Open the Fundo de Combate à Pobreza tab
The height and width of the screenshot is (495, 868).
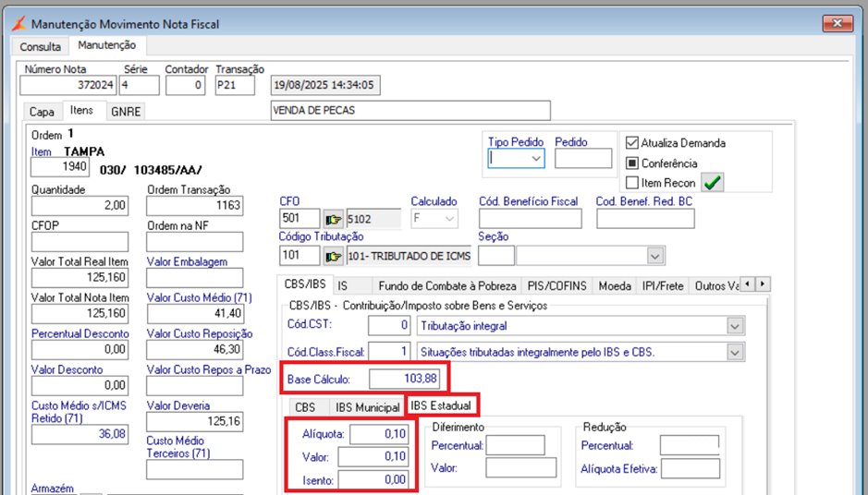click(x=447, y=286)
